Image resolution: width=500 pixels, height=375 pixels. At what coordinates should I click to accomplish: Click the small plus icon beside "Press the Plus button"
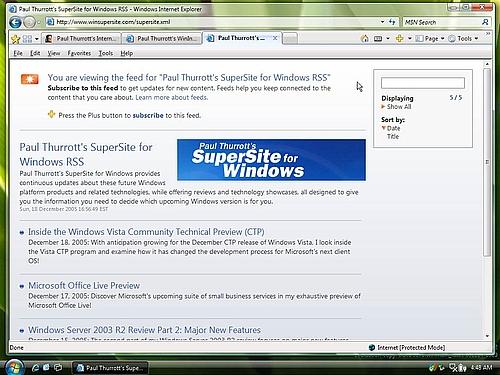[51, 114]
